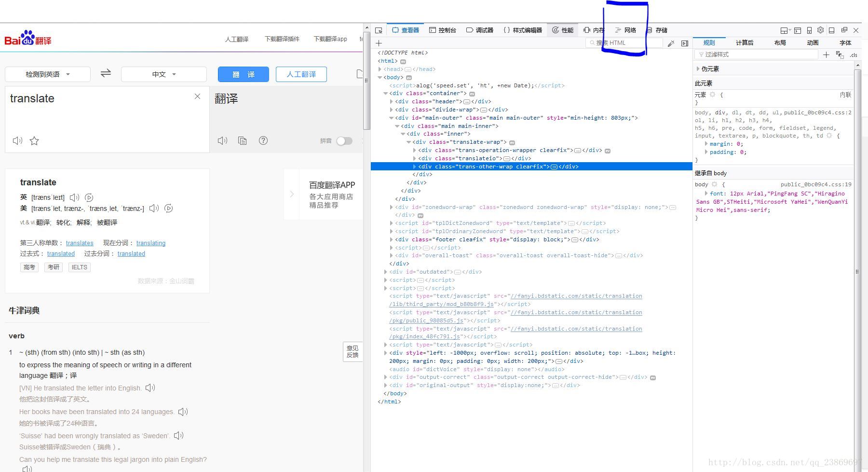Click the plus icon to create new node
Viewport: 868px width, 472px height.
pyautogui.click(x=379, y=43)
